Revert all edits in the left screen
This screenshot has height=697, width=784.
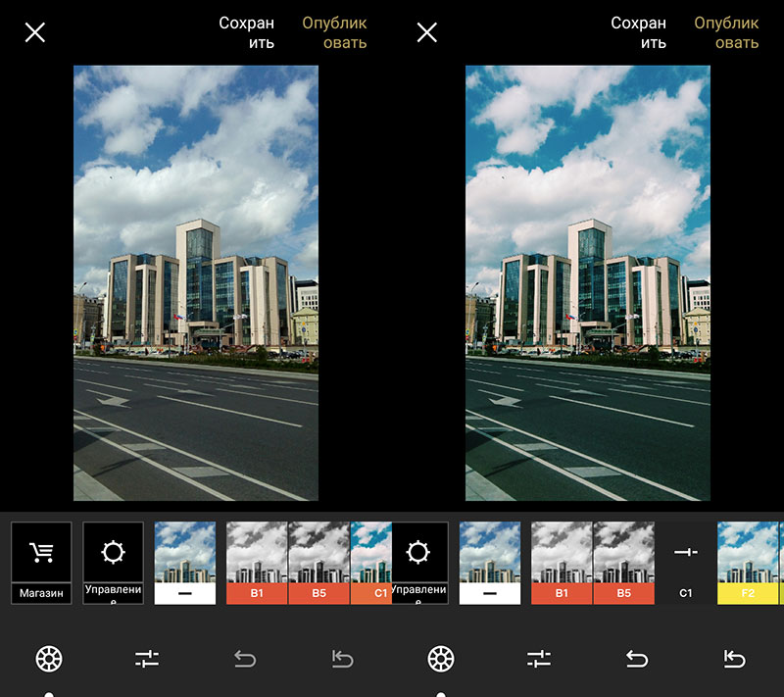click(x=342, y=659)
